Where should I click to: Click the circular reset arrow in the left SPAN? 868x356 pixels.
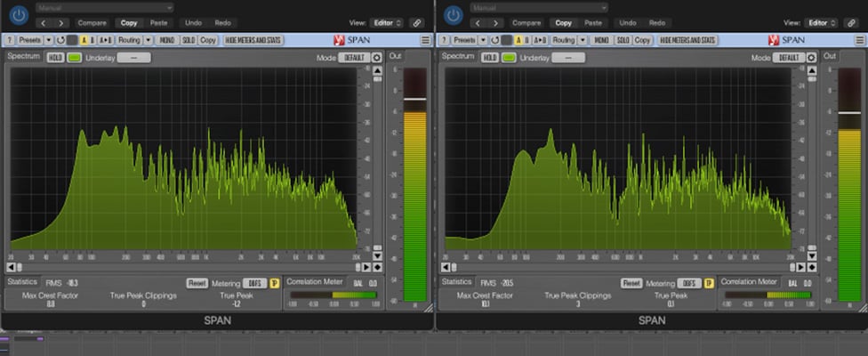[x=60, y=40]
